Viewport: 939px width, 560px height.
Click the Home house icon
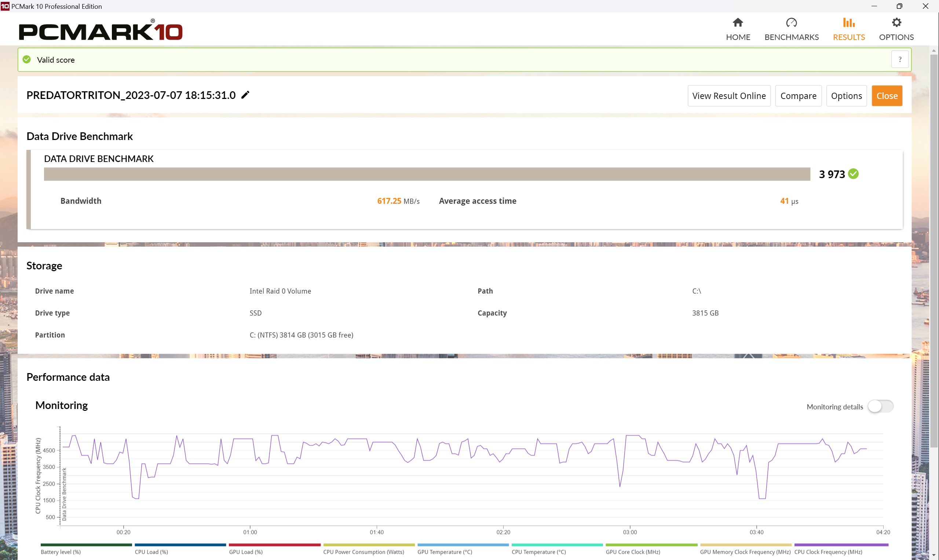tap(738, 23)
